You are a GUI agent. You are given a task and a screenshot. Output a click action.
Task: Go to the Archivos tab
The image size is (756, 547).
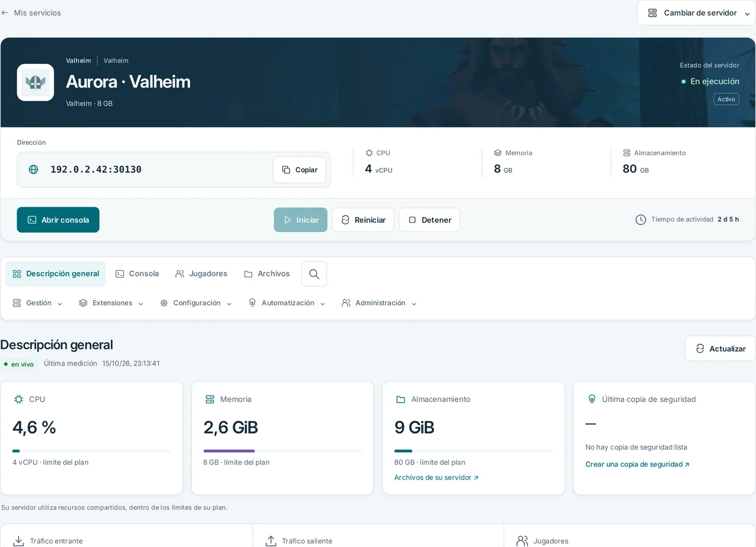click(x=267, y=274)
